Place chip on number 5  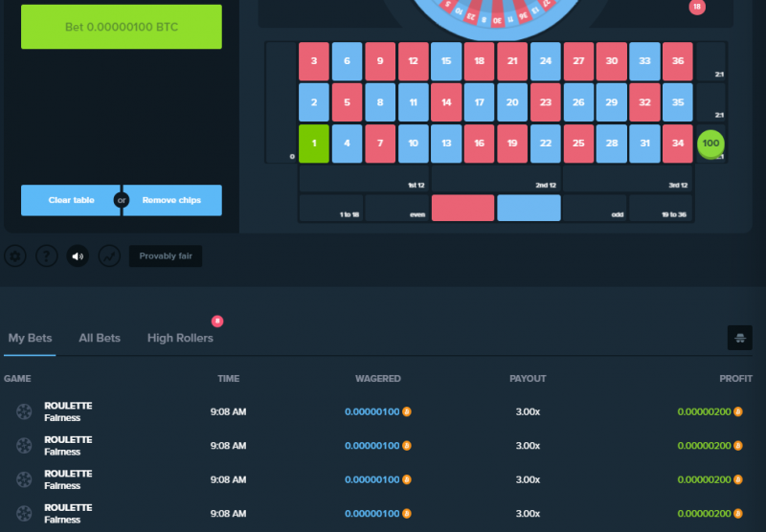point(347,102)
